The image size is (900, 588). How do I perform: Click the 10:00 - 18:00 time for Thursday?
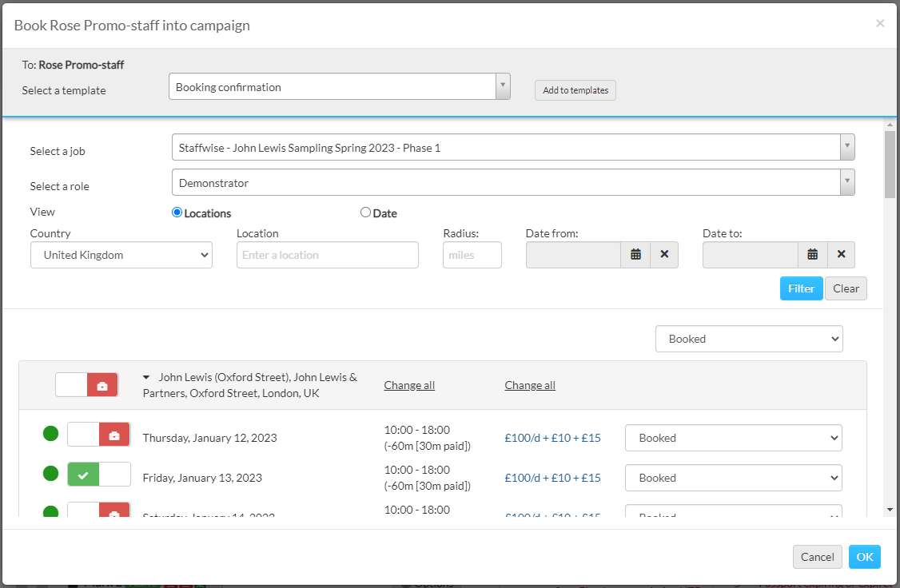(416, 430)
